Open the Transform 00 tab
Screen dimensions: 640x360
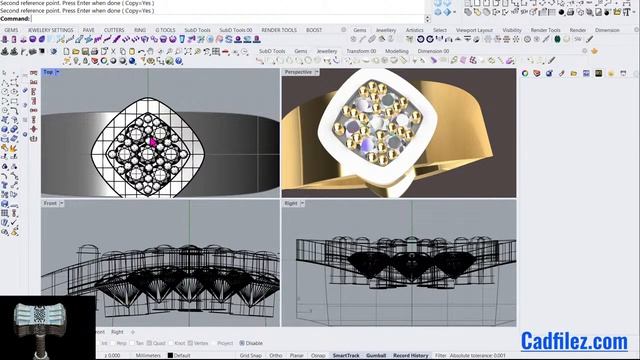point(361,51)
